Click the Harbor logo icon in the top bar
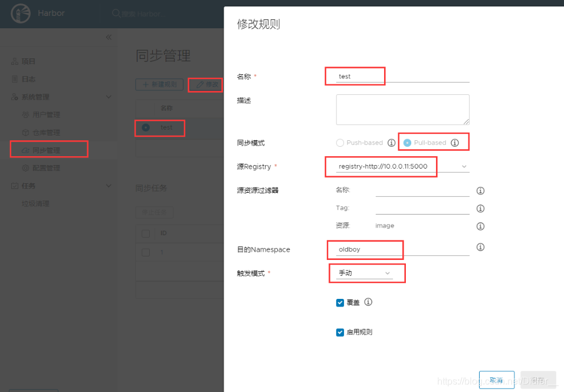 click(20, 13)
